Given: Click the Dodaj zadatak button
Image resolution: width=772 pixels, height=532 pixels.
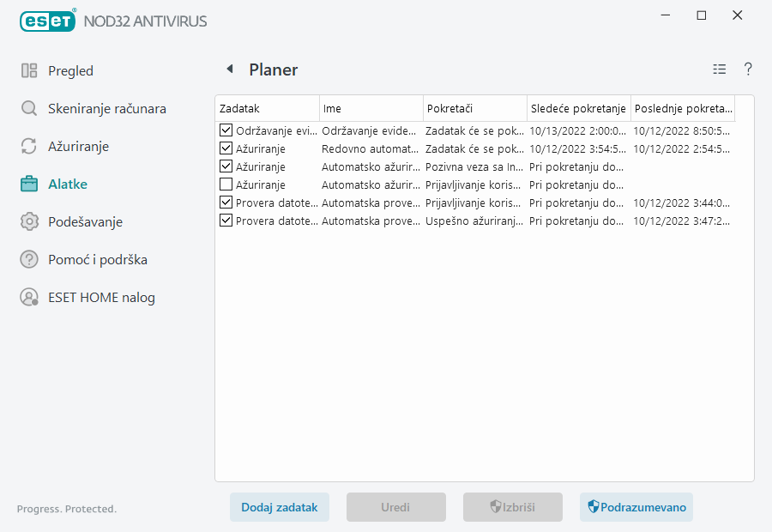Looking at the screenshot, I should tap(279, 506).
